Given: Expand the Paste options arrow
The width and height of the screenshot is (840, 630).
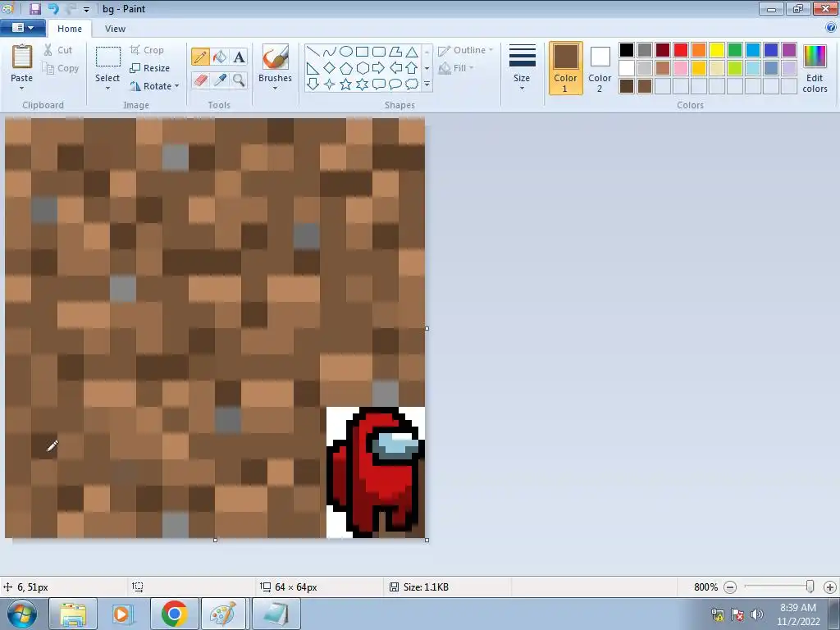Looking at the screenshot, I should [22, 88].
